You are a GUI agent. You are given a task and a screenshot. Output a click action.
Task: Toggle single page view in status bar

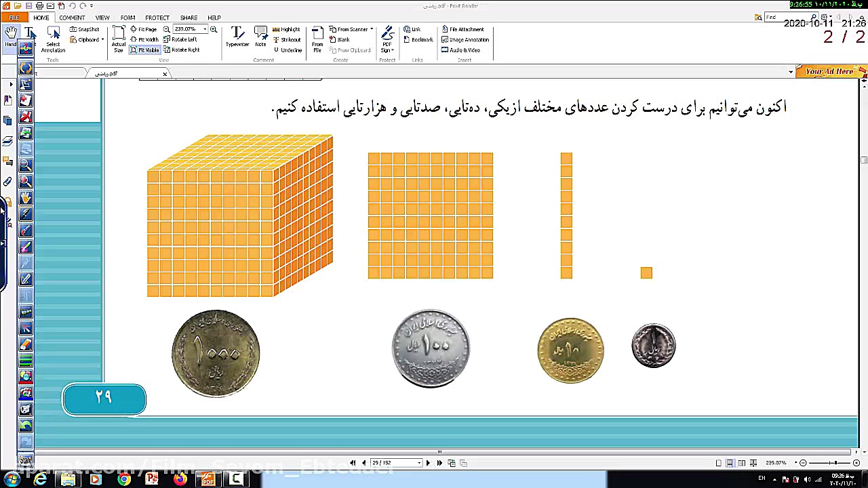719,462
